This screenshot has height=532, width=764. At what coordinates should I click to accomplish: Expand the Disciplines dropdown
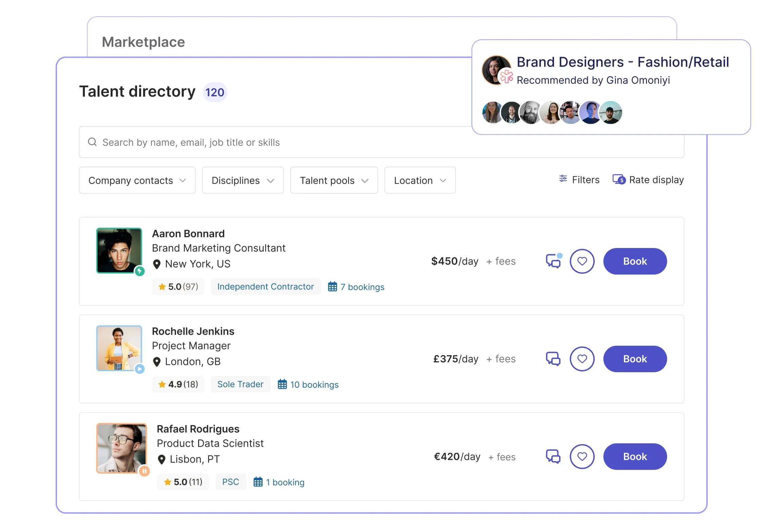[243, 180]
